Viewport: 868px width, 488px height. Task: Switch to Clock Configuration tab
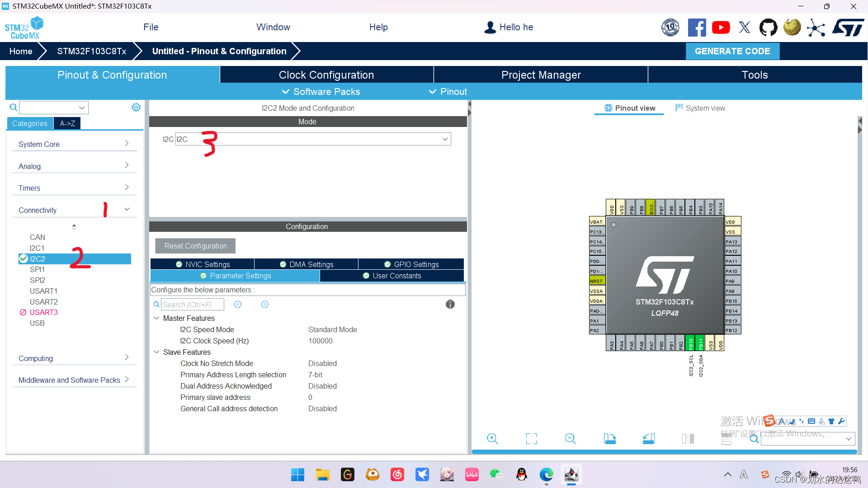326,75
